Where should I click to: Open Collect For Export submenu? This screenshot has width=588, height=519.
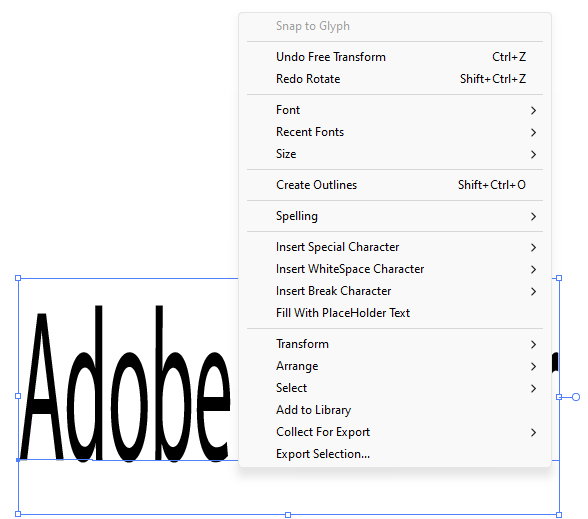click(395, 432)
